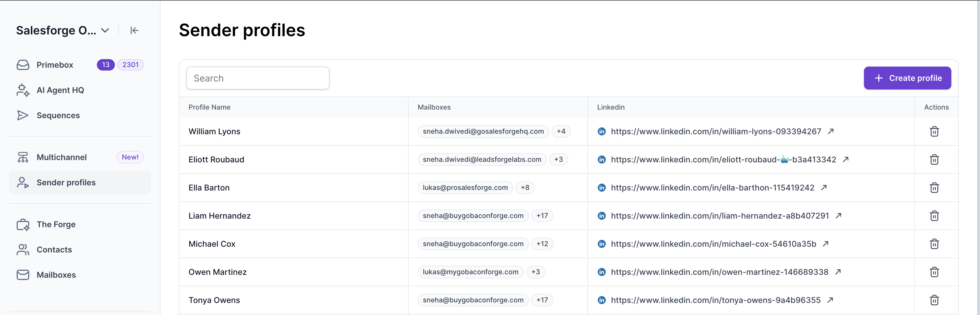The image size is (980, 315).
Task: Click the 2301 Primebox count badge
Action: (x=130, y=65)
